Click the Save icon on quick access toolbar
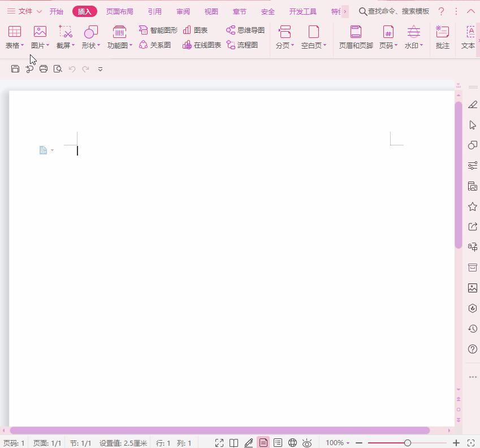The image size is (480, 448). pos(15,68)
